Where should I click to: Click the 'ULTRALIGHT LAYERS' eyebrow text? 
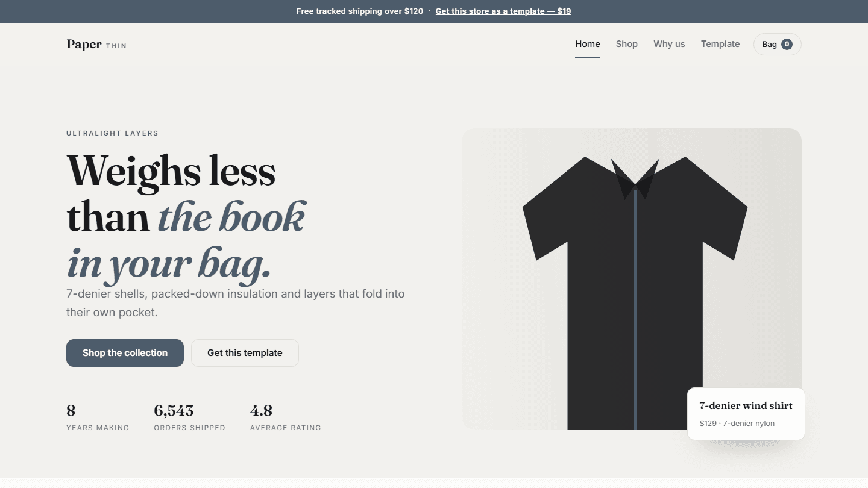click(112, 133)
